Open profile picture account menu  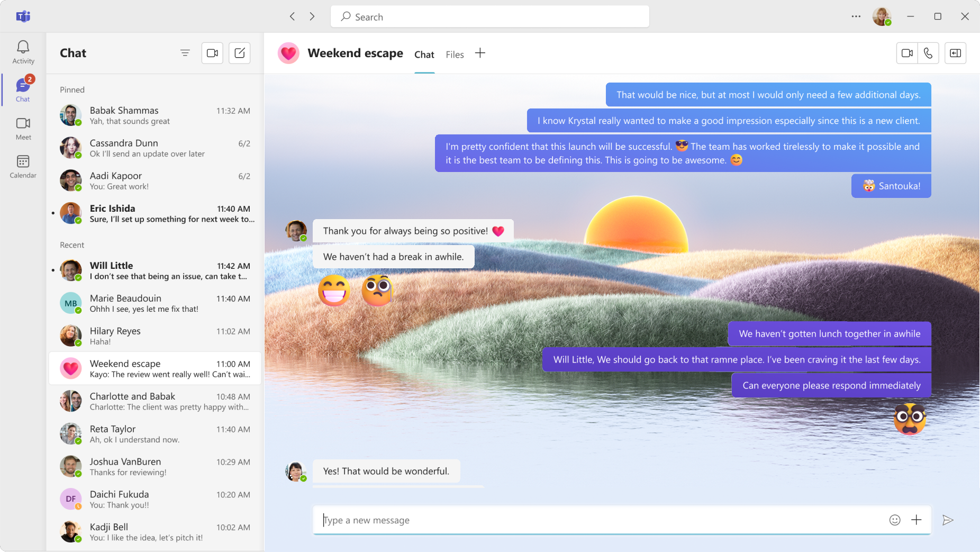882,16
